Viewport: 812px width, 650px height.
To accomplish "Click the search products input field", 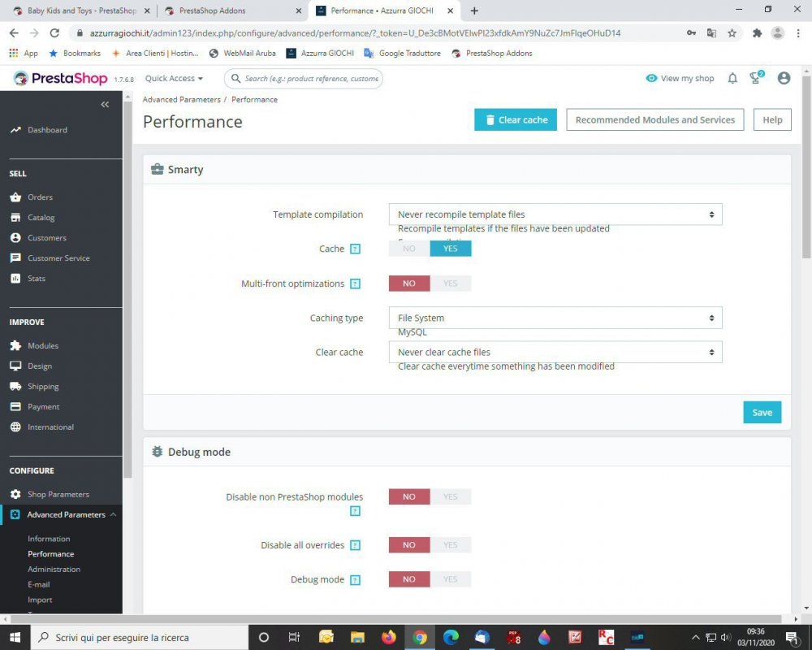I will (x=309, y=78).
